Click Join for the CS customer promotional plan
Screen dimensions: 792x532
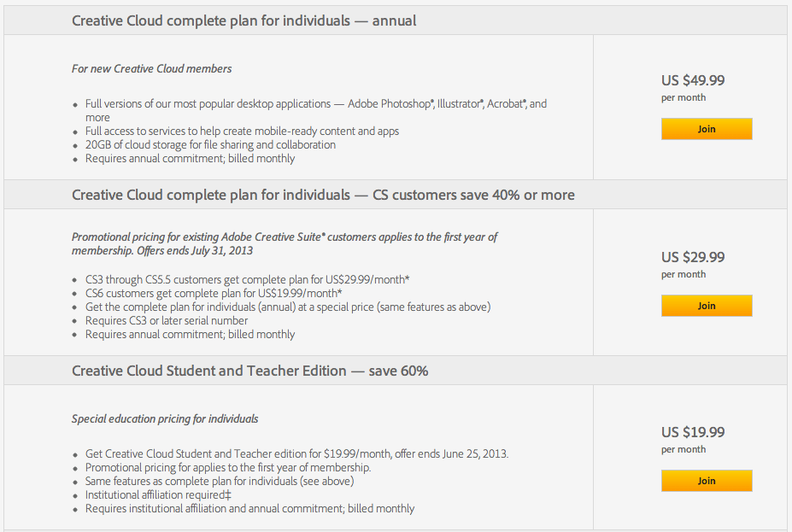point(706,305)
